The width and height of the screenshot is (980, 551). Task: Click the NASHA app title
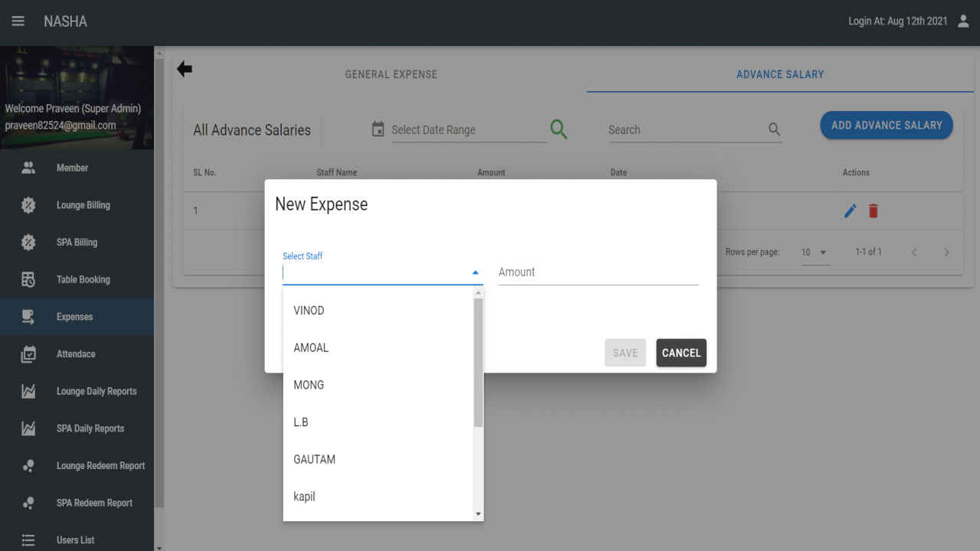65,21
